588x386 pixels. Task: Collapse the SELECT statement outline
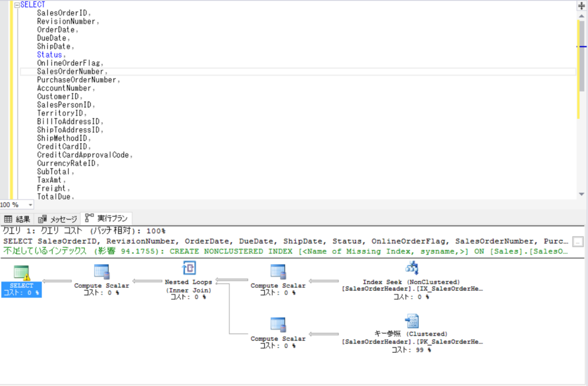coord(17,5)
